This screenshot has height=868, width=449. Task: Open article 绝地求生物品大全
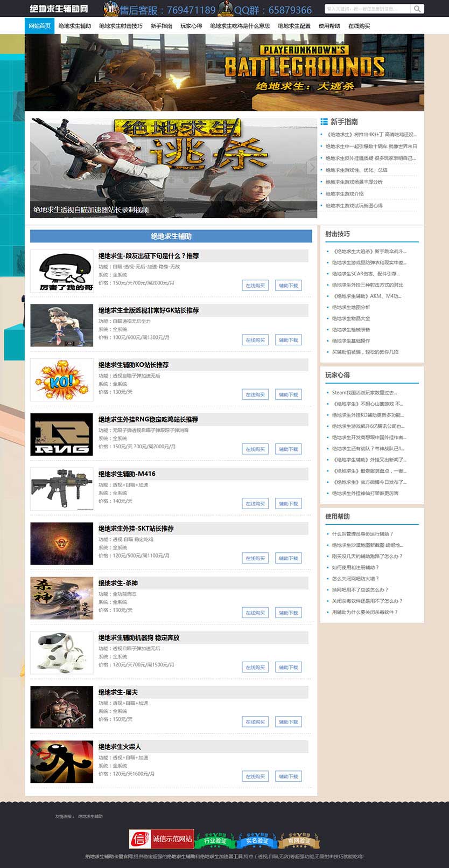click(x=351, y=318)
